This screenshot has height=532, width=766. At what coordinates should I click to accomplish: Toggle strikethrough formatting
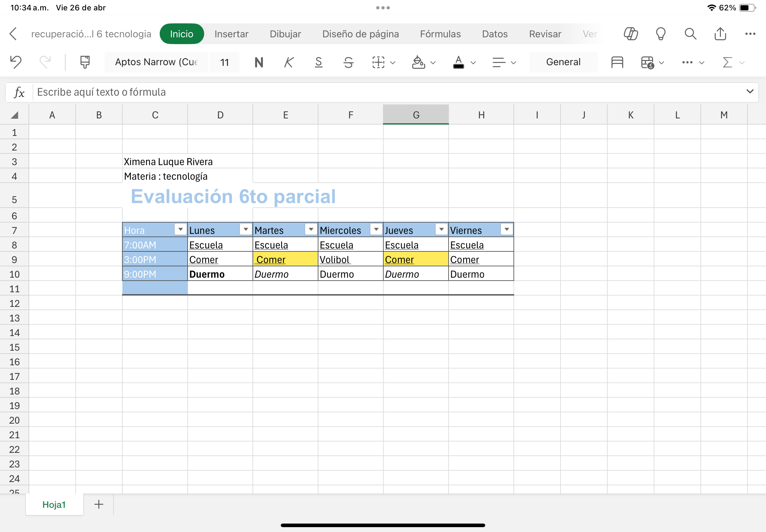click(349, 62)
